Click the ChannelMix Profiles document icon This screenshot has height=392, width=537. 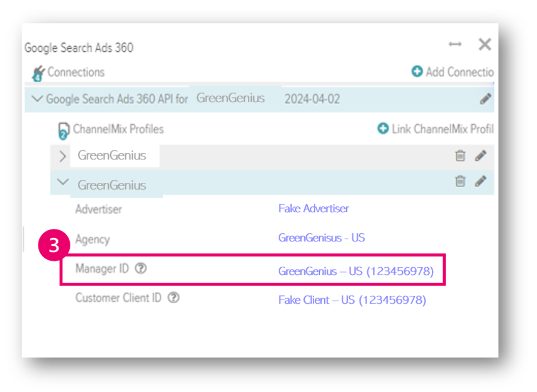pyautogui.click(x=63, y=131)
